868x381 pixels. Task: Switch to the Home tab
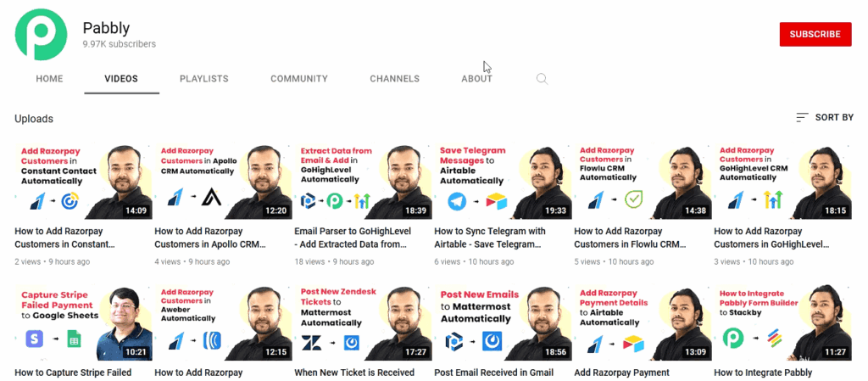coord(49,79)
